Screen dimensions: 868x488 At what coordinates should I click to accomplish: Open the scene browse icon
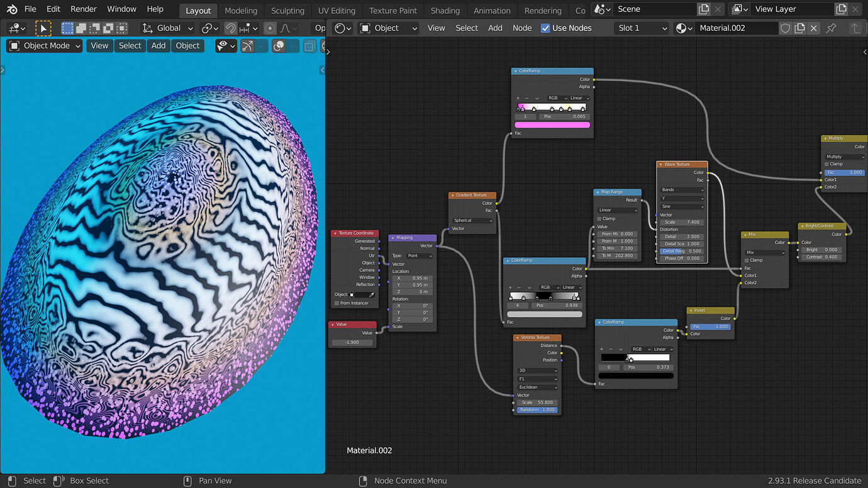click(602, 9)
